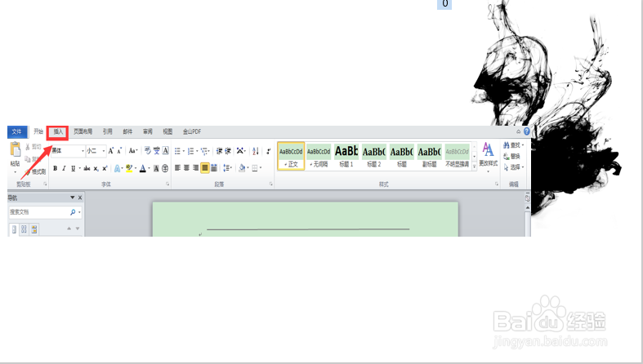The height and width of the screenshot is (364, 643).
Task: Open navigation pane options dropdown arrow
Action: 72,198
